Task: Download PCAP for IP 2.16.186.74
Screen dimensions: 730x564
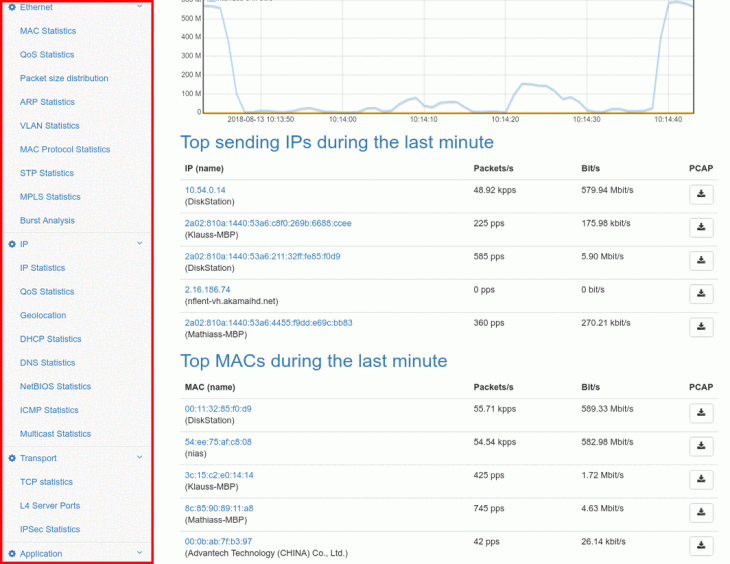Action: (x=701, y=294)
